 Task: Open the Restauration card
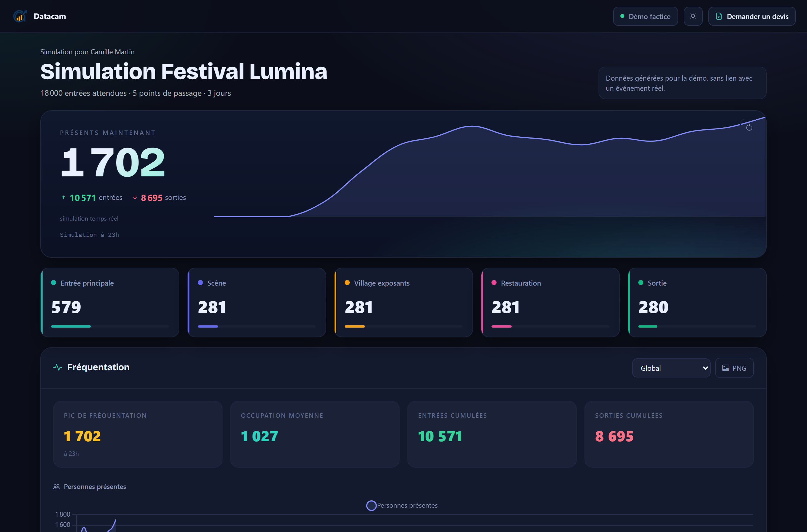click(x=550, y=302)
